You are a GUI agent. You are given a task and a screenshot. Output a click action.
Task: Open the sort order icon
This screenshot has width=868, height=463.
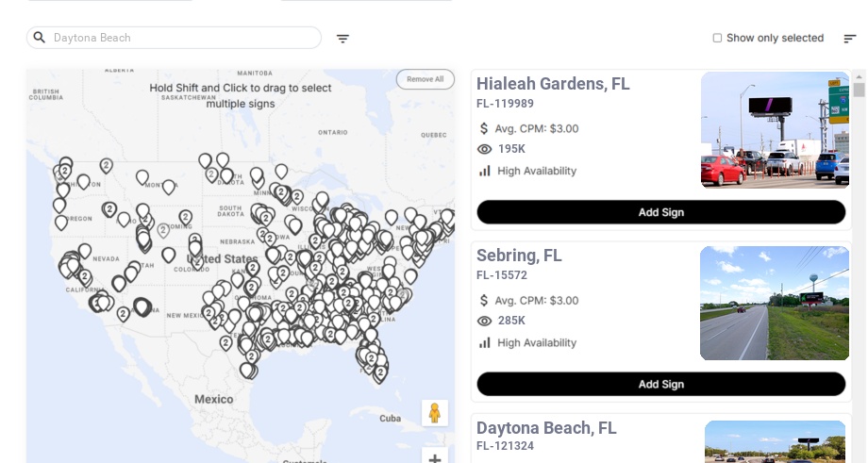[x=849, y=39]
